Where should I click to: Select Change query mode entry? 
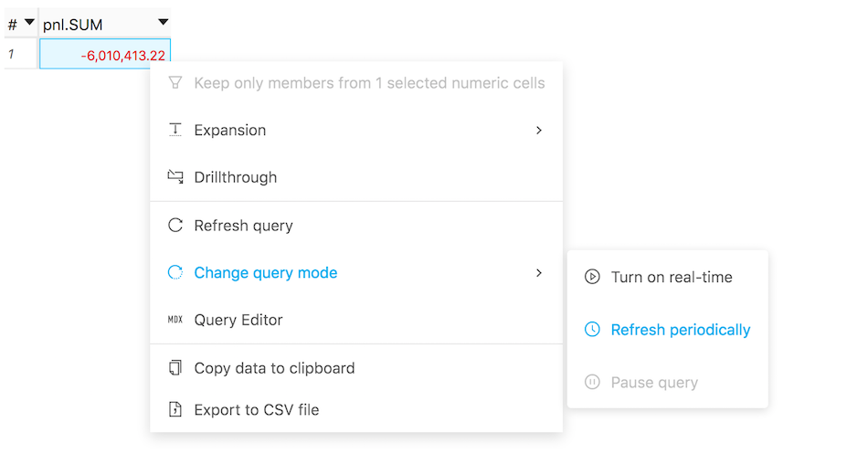point(356,272)
